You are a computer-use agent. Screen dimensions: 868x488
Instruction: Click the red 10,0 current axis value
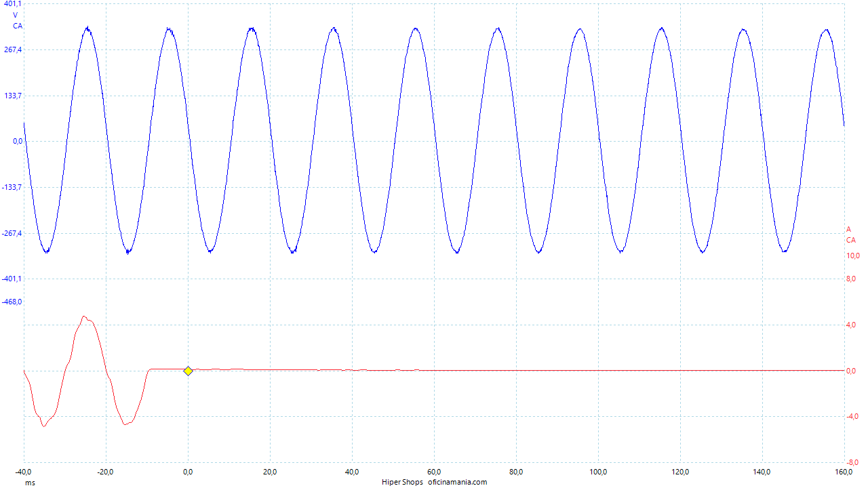853,256
